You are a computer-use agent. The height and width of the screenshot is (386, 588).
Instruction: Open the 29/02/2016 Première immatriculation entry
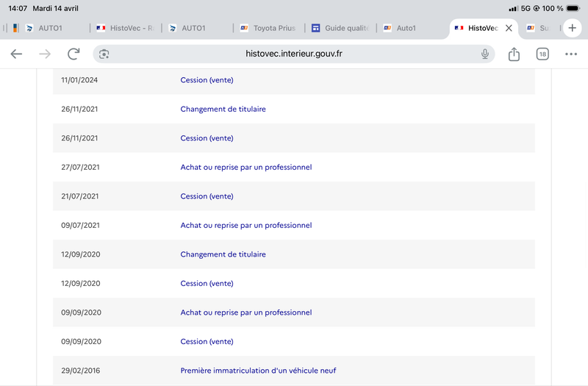(258, 371)
